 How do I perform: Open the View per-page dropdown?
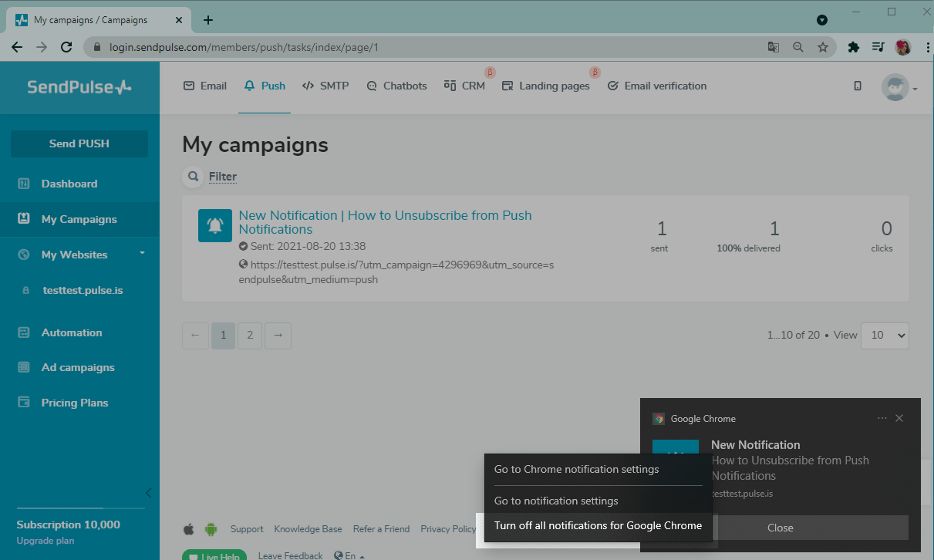click(885, 336)
